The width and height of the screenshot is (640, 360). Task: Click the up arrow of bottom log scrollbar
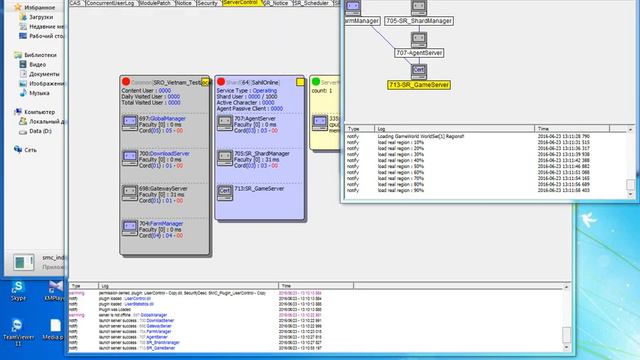tap(567, 287)
